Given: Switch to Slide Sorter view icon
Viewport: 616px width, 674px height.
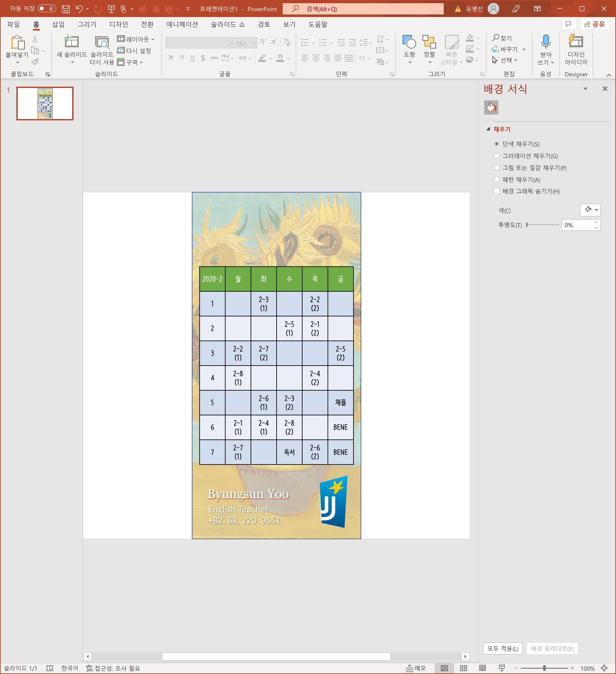Looking at the screenshot, I should tap(463, 668).
